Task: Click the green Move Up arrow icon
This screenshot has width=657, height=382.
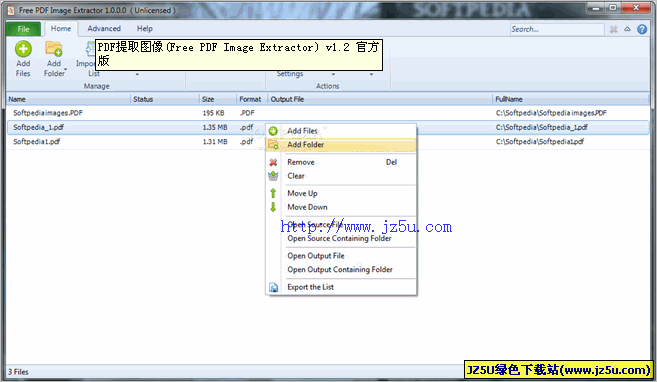Action: tap(273, 193)
